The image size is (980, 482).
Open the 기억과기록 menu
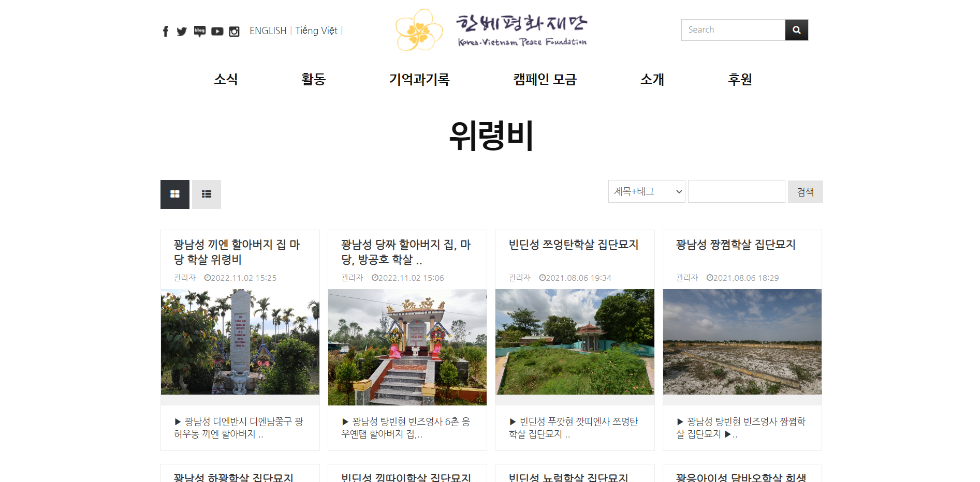(x=419, y=79)
